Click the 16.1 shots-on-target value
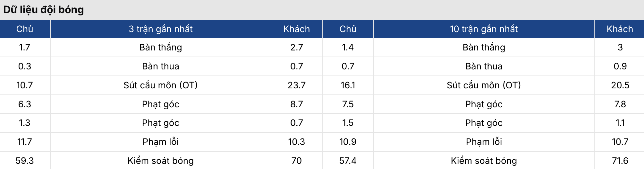This screenshot has width=644, height=169. [348, 85]
